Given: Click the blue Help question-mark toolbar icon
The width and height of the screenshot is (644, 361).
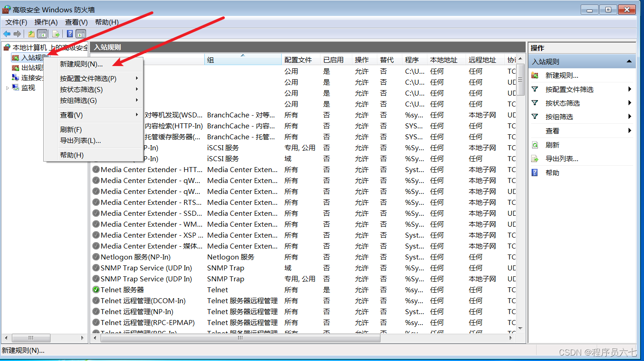Looking at the screenshot, I should click(x=70, y=34).
